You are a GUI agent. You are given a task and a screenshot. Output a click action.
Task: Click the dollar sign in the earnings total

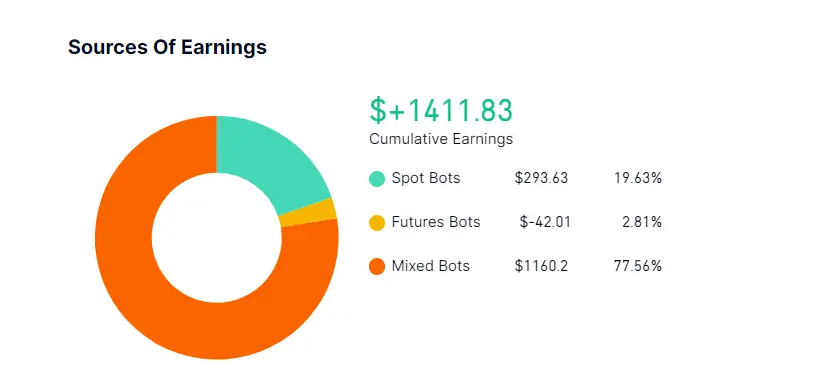pyautogui.click(x=377, y=110)
